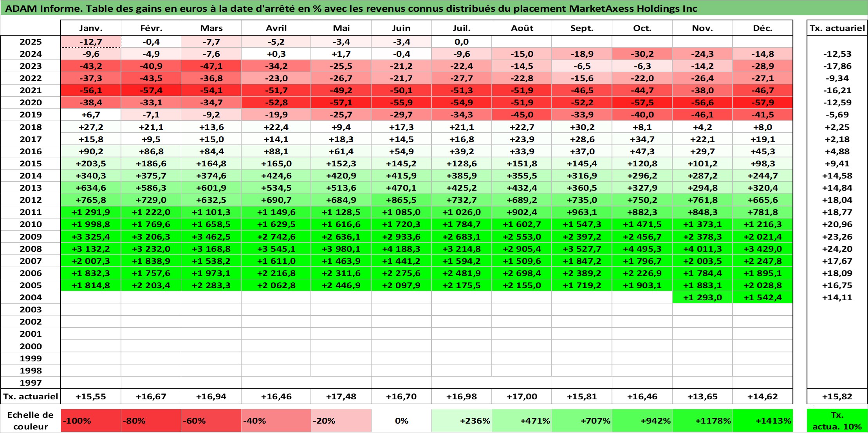Click the October 2024 value -30,2

642,54
